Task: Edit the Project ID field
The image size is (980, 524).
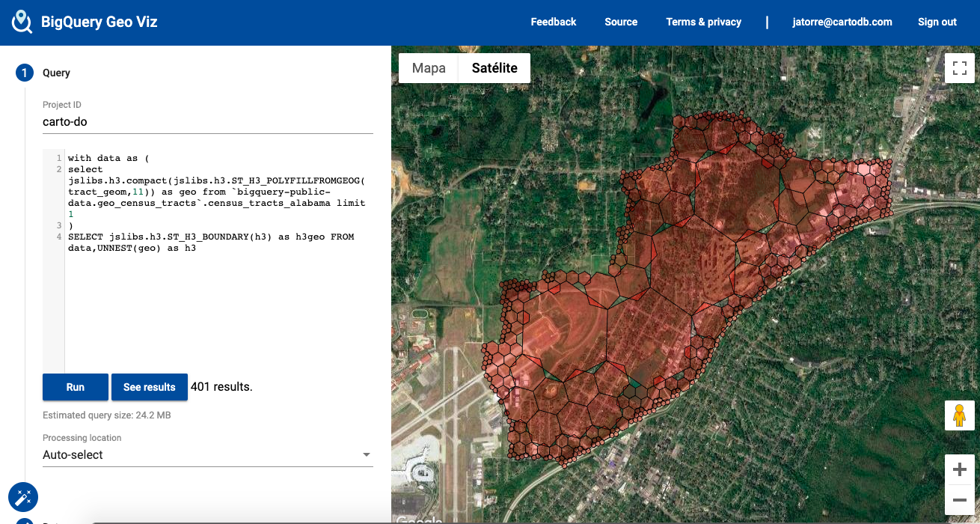Action: click(208, 121)
